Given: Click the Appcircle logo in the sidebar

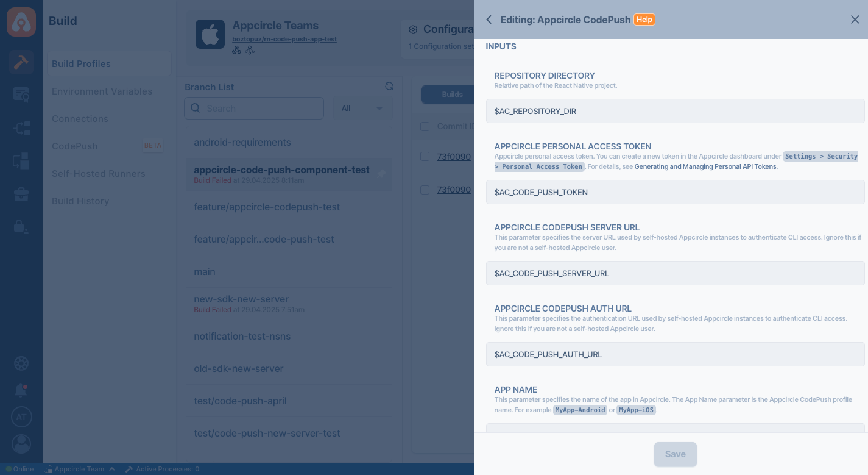Looking at the screenshot, I should pyautogui.click(x=21, y=21).
